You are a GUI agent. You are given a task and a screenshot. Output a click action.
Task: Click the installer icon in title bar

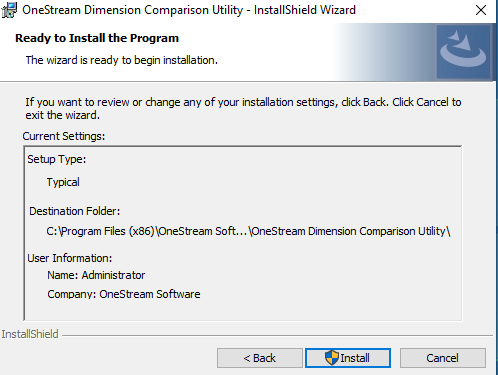point(9,10)
